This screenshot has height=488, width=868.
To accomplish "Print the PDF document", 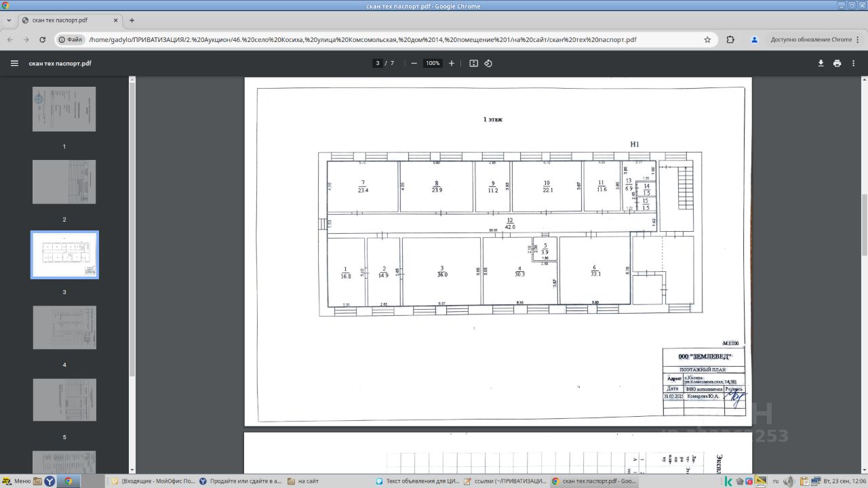I will (x=837, y=63).
